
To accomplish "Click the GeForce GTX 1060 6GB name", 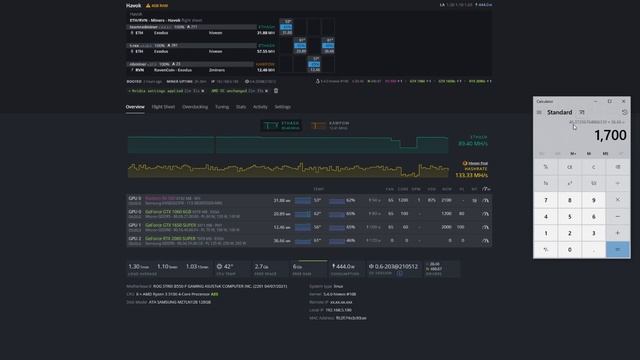I will [x=168, y=212].
